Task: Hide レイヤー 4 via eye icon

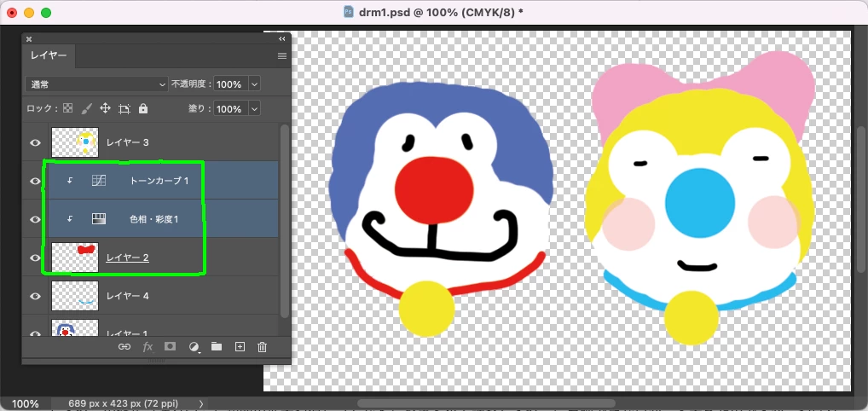Action: point(36,296)
